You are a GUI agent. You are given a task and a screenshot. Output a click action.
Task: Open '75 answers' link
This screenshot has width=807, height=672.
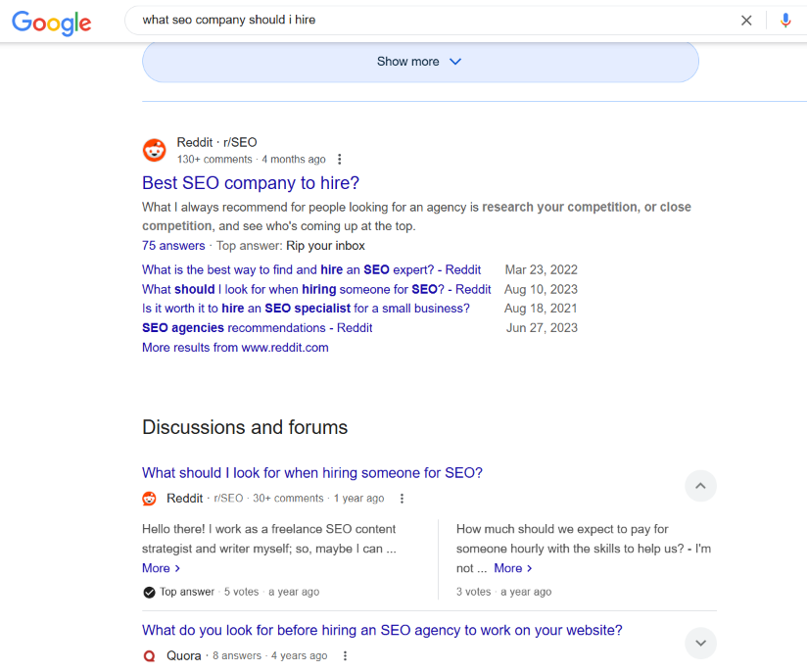click(x=173, y=246)
